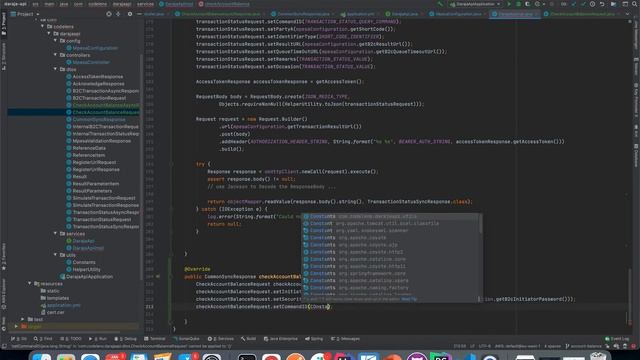Click the Next Tip link in the completion popup
The width and height of the screenshot is (640, 360).
pyautogui.click(x=409, y=299)
